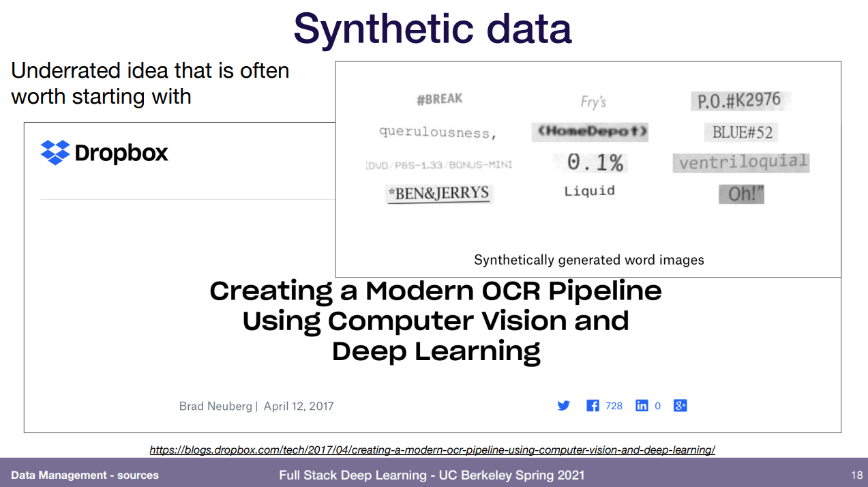Click the 'Liquid' word image
The height and width of the screenshot is (487, 868).
pos(589,191)
